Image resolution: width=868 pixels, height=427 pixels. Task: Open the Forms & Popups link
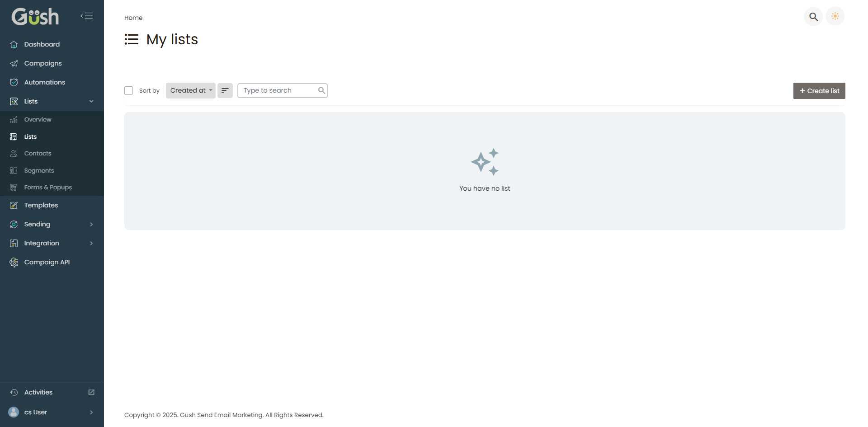pyautogui.click(x=52, y=187)
